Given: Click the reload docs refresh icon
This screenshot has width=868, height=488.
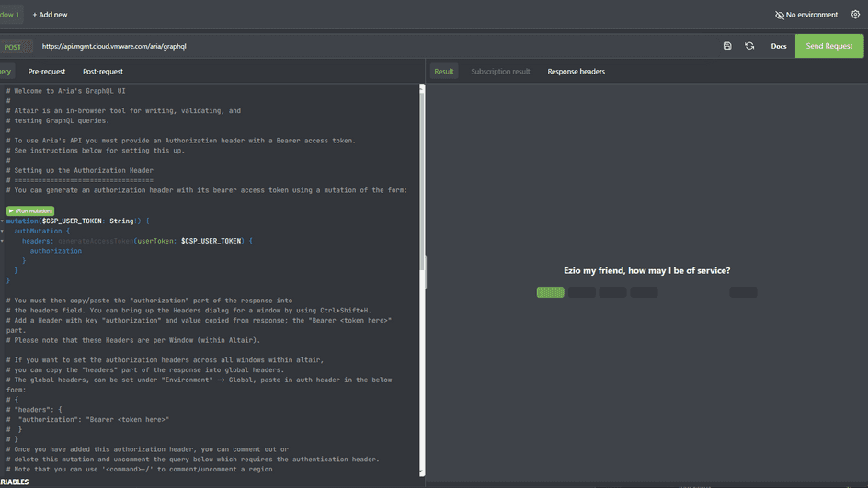Looking at the screenshot, I should [x=749, y=46].
